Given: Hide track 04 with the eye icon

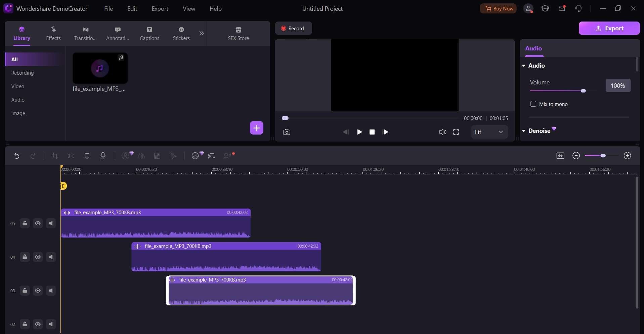Looking at the screenshot, I should (x=38, y=257).
